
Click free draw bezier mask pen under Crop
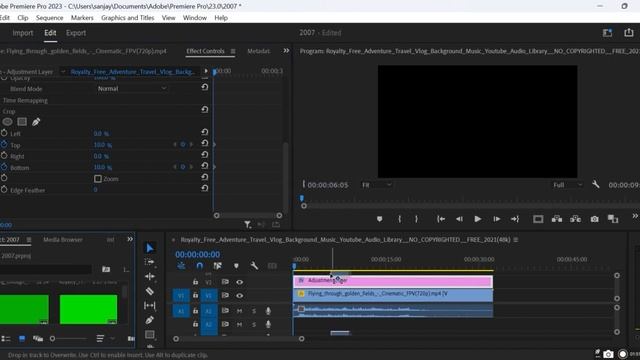[36, 122]
